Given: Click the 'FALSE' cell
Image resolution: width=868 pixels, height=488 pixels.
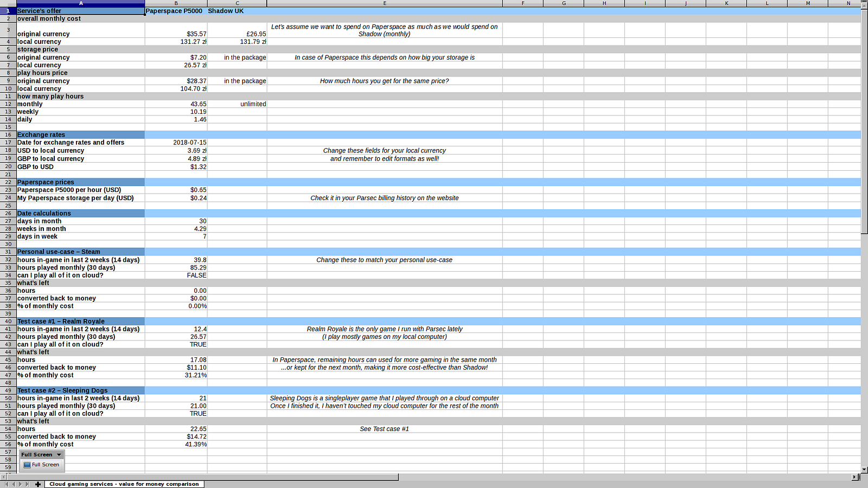Looking at the screenshot, I should [x=176, y=275].
